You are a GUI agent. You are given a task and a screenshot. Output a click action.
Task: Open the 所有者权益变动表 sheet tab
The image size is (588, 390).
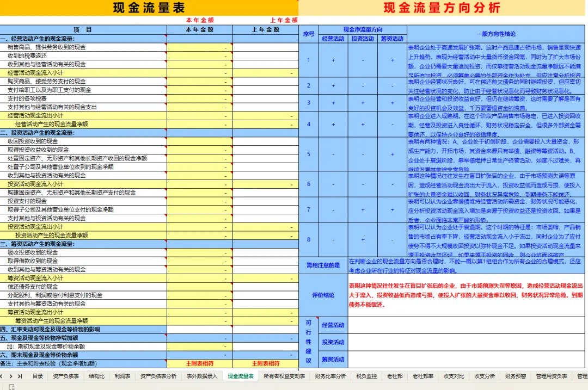pyautogui.click(x=284, y=376)
